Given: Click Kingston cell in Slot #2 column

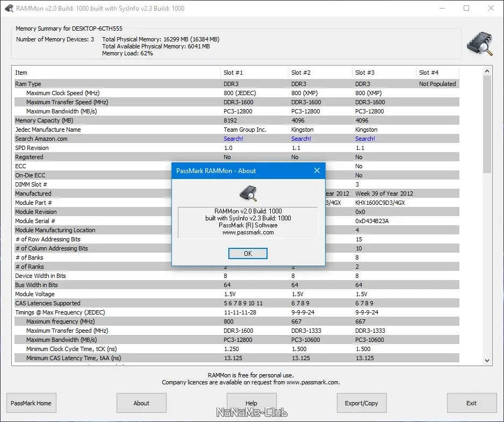Looking at the screenshot, I should [302, 130].
